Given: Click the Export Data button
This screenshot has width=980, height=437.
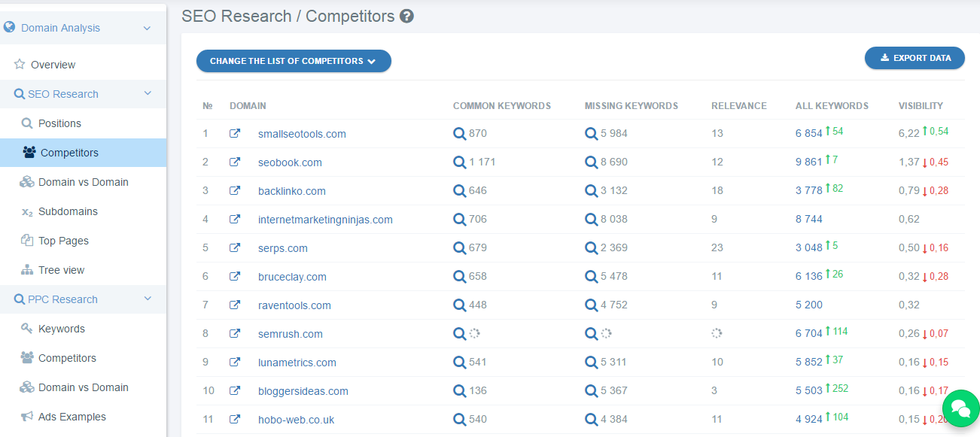Looking at the screenshot, I should pos(915,58).
